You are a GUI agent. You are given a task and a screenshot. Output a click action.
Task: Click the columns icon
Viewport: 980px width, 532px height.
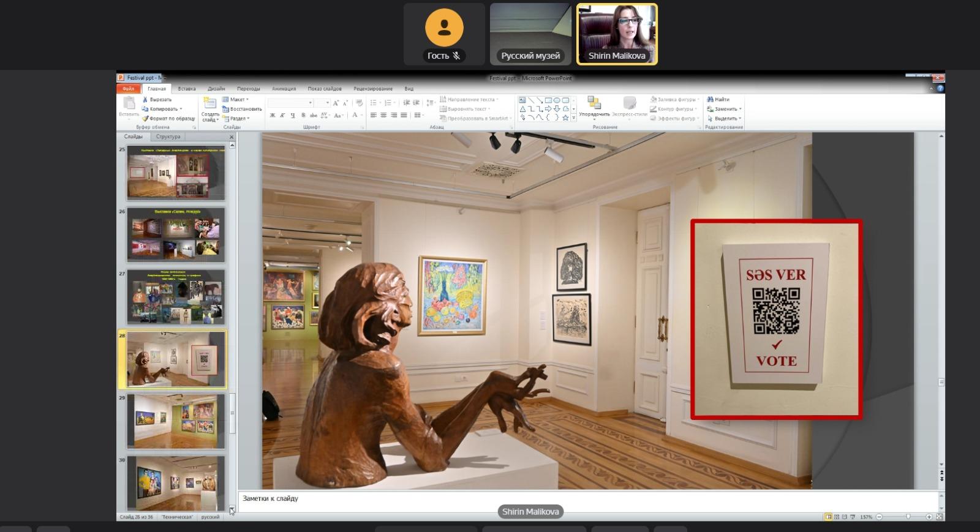419,115
